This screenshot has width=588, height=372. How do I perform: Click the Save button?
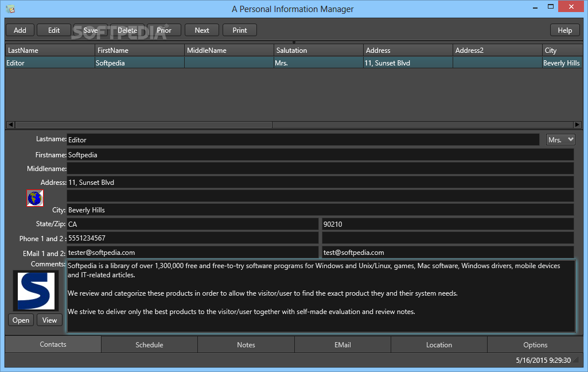[91, 30]
